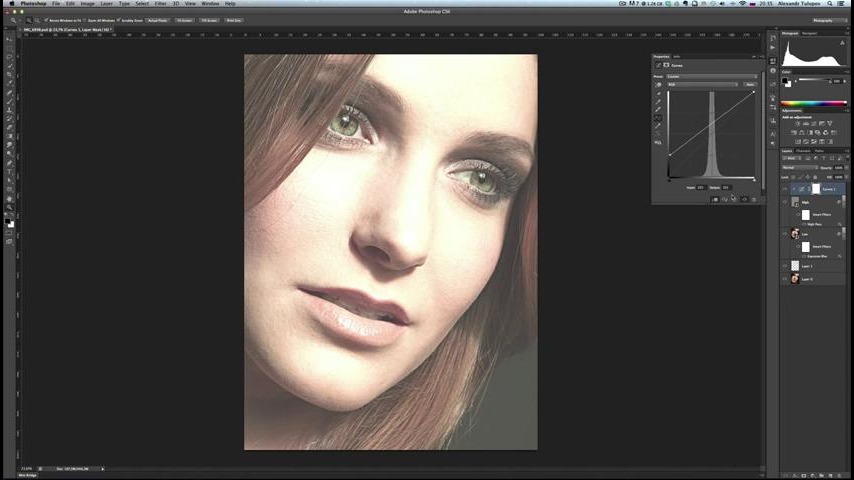Image resolution: width=854 pixels, height=480 pixels.
Task: Select the Clone Stamp tool
Action: (9, 110)
